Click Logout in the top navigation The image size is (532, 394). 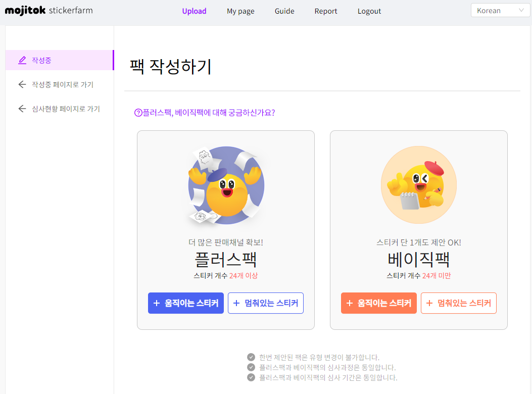pyautogui.click(x=369, y=11)
